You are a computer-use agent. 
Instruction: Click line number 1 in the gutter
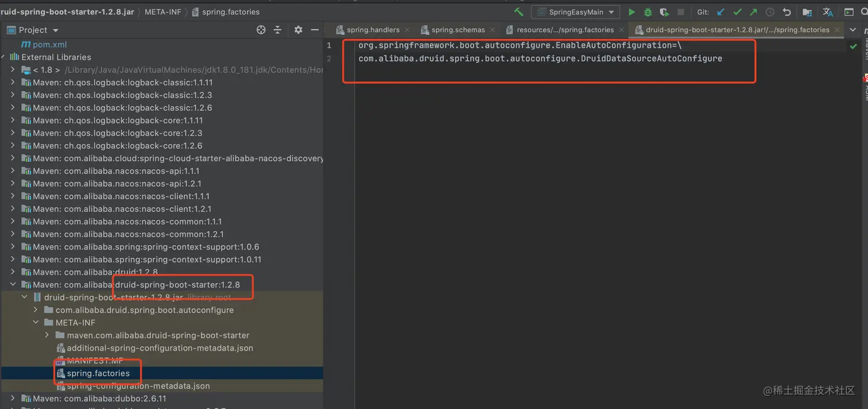point(329,45)
